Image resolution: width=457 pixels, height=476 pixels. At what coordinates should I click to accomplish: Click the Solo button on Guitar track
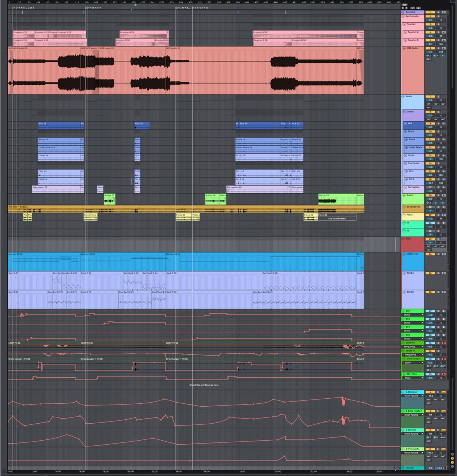click(439, 195)
